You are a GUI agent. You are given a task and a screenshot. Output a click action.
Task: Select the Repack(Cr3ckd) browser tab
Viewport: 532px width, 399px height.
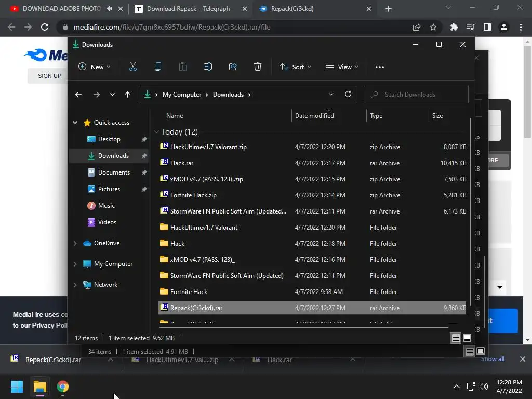[x=292, y=9]
